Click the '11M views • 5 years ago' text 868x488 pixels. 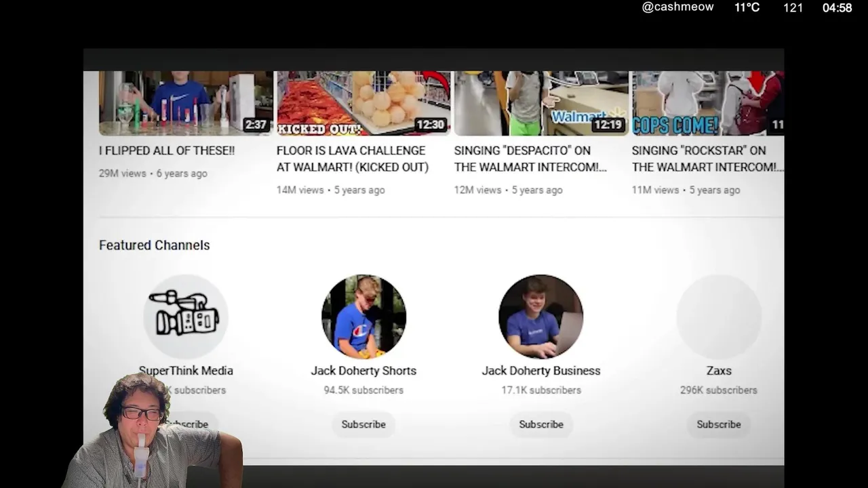tap(686, 190)
